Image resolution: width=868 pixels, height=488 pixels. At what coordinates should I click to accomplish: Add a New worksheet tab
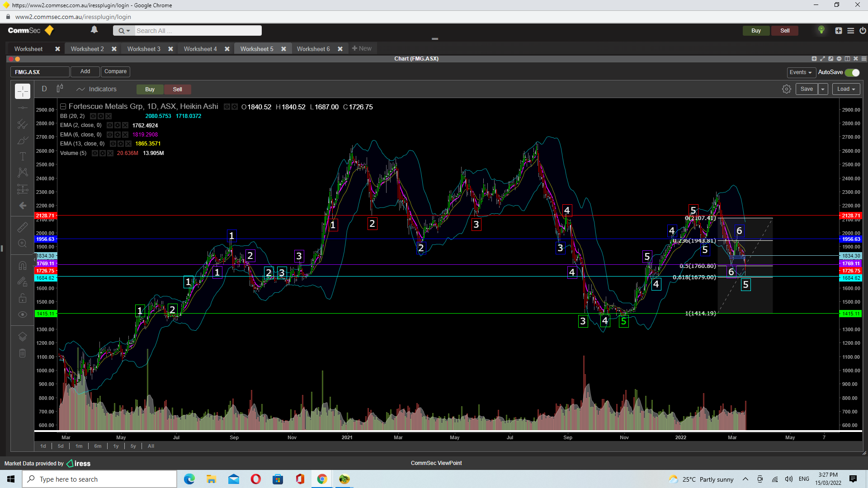pos(362,48)
